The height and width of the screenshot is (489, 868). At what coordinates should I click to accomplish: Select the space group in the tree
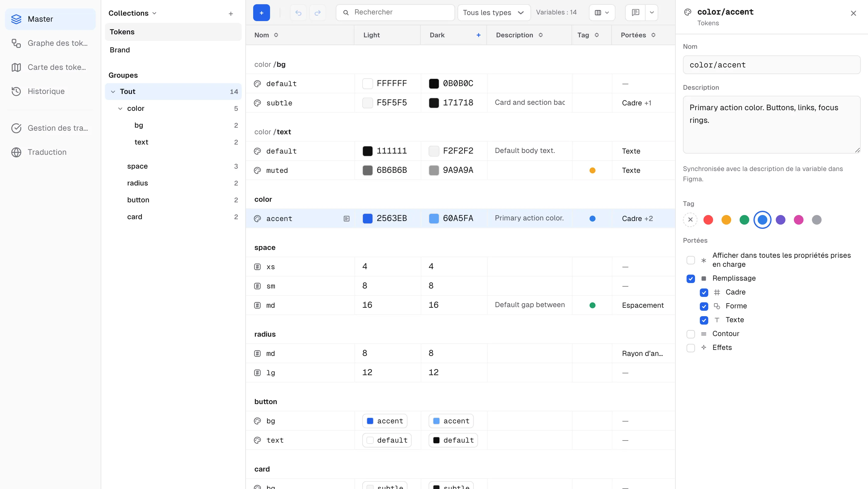(173, 166)
